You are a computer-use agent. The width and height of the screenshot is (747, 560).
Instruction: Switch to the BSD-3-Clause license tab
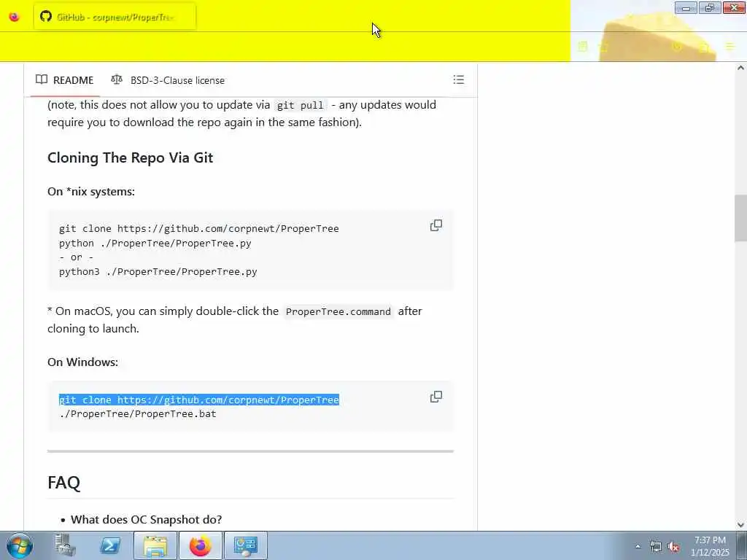(x=168, y=80)
